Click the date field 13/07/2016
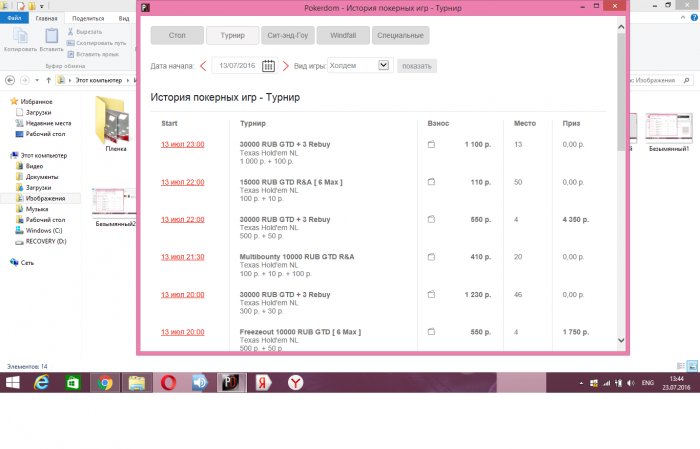700x449 pixels. click(x=237, y=66)
